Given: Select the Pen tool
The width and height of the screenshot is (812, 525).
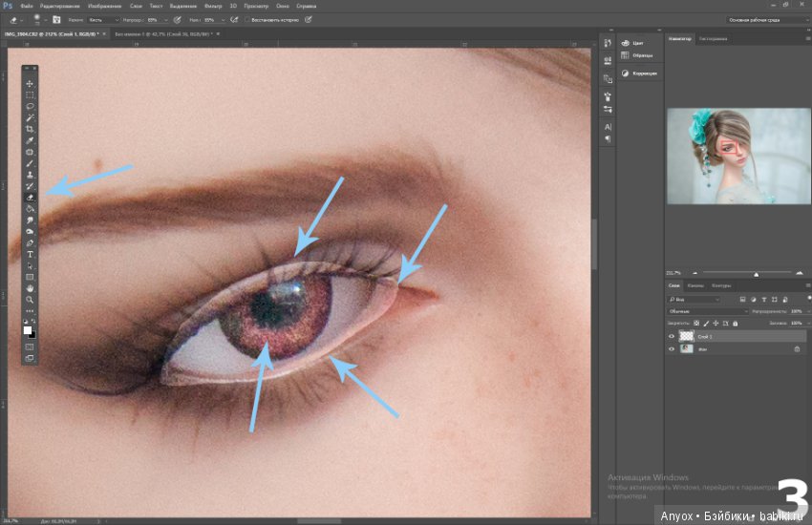Looking at the screenshot, I should pyautogui.click(x=30, y=243).
